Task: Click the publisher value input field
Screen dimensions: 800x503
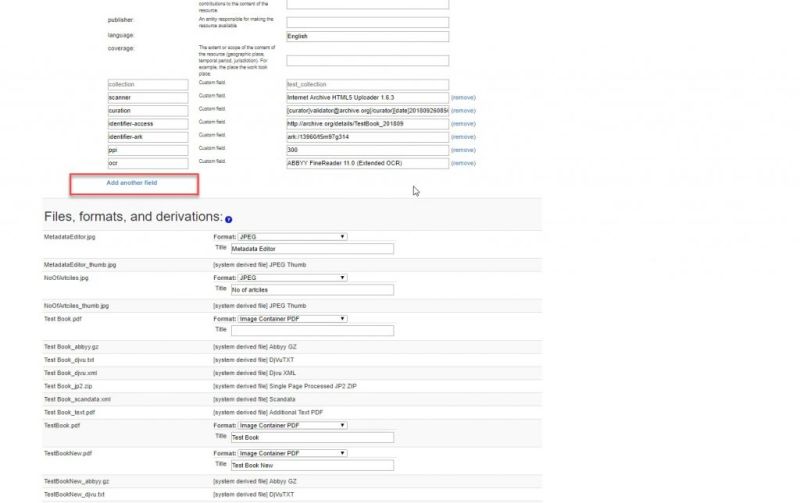Action: click(x=367, y=22)
